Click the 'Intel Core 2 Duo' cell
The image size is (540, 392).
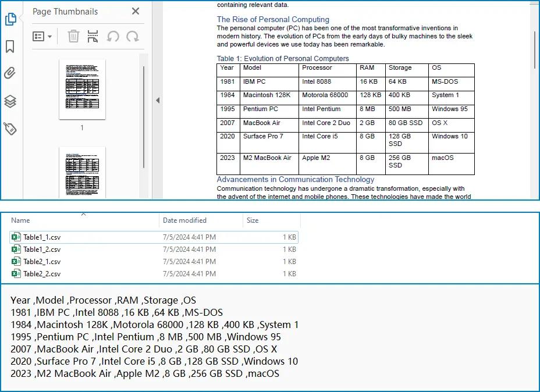(328, 125)
